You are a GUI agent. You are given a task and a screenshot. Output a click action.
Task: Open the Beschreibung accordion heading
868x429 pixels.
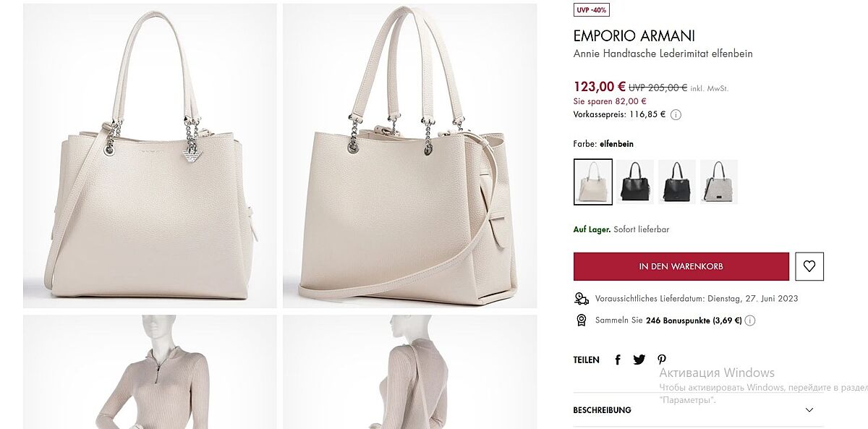tap(602, 410)
